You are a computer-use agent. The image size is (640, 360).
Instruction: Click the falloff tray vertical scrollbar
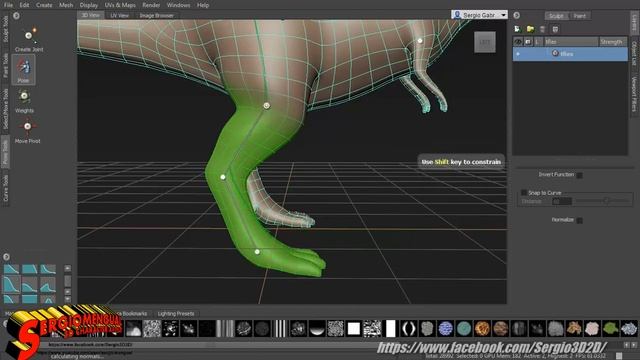pos(67,282)
